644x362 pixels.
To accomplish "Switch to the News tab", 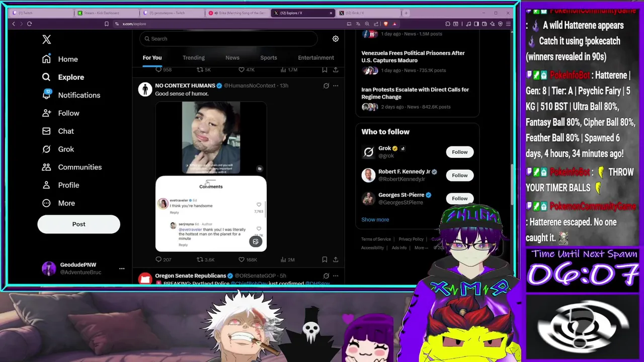I will tap(232, 58).
